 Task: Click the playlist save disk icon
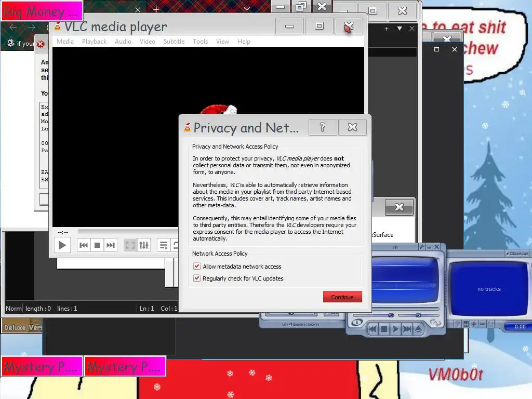(466, 324)
